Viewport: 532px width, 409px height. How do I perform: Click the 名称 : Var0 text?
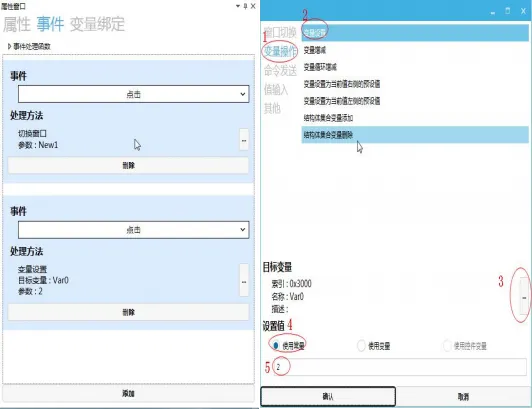coord(287,297)
